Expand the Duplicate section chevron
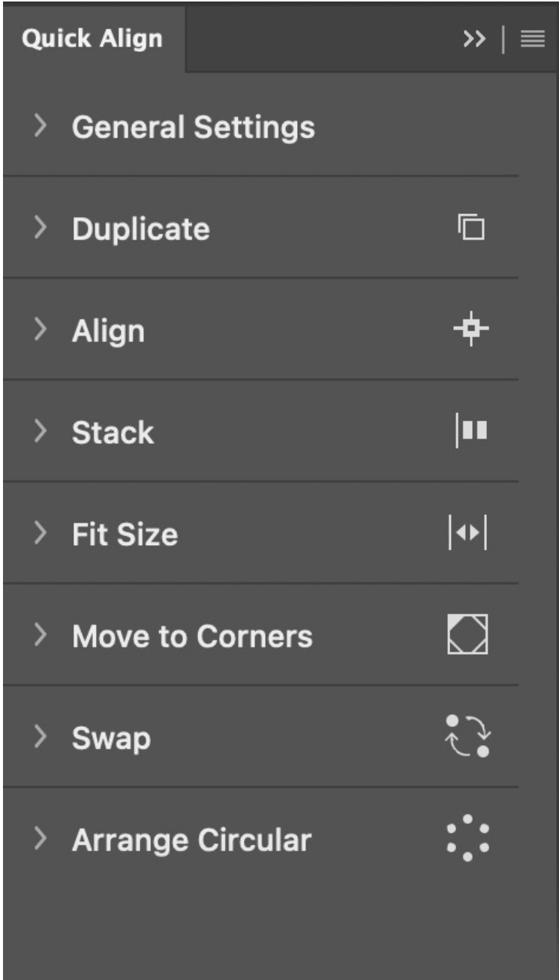This screenshot has width=559, height=980. point(41,228)
